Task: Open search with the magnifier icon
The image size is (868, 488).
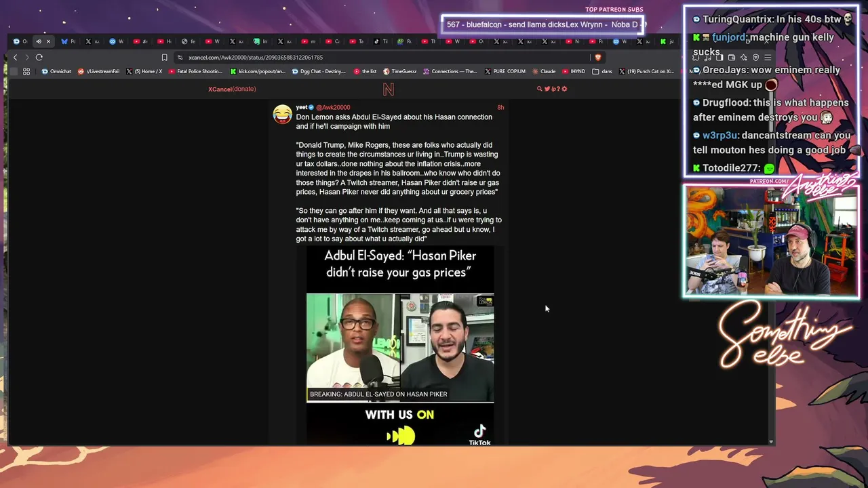Action: pyautogui.click(x=540, y=89)
